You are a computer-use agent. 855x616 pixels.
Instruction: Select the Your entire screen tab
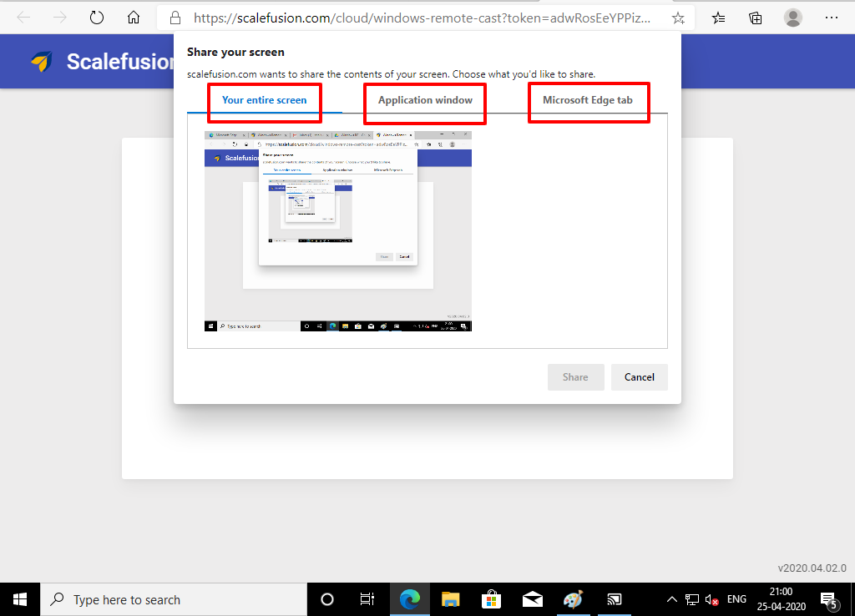click(265, 100)
